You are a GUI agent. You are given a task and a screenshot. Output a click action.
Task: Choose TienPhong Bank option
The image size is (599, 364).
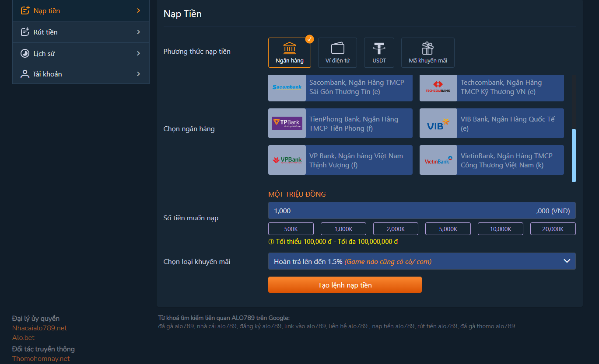[340, 123]
